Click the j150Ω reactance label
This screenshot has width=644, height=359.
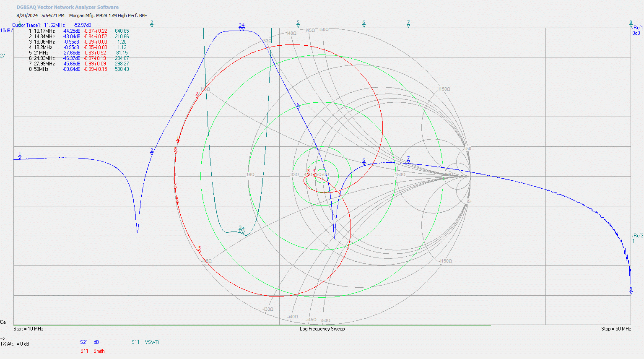444,89
